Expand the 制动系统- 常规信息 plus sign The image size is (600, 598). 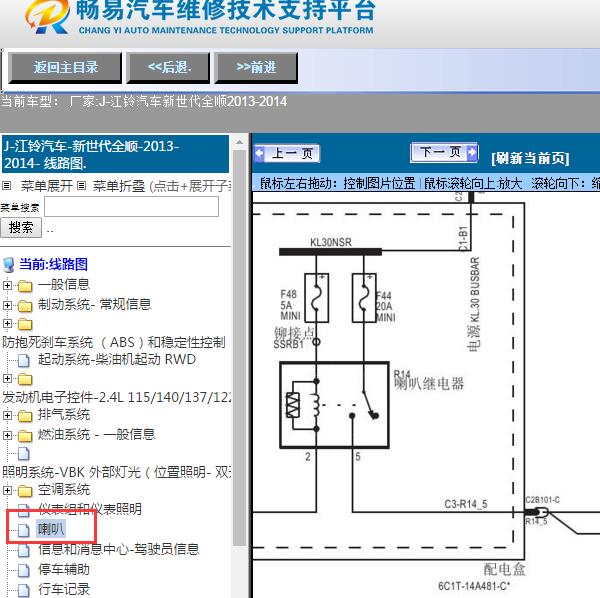pyautogui.click(x=7, y=305)
